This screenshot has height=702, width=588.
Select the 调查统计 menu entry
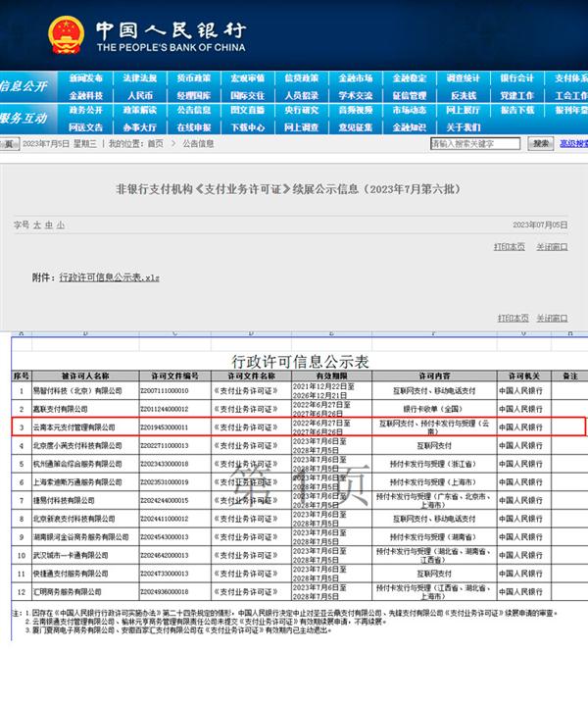(464, 77)
